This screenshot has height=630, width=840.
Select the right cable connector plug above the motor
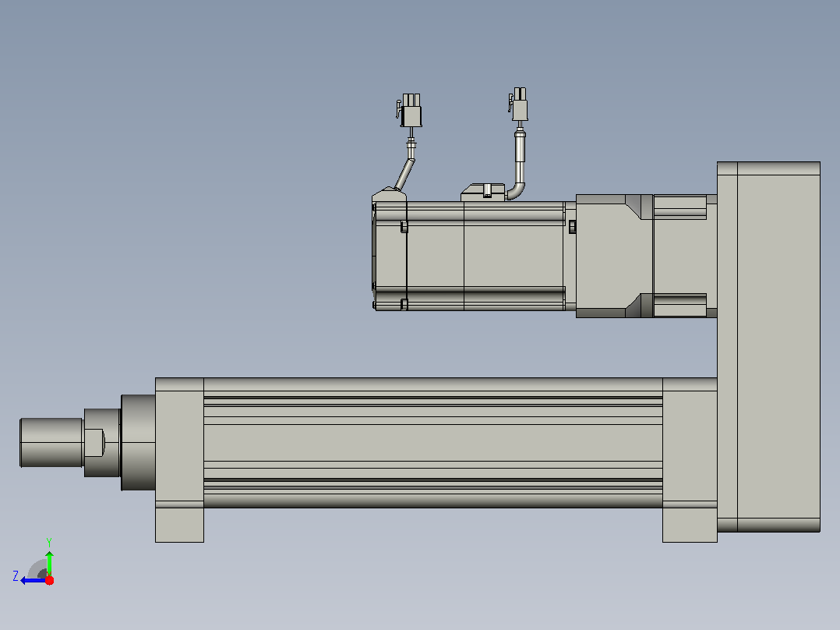(x=519, y=104)
